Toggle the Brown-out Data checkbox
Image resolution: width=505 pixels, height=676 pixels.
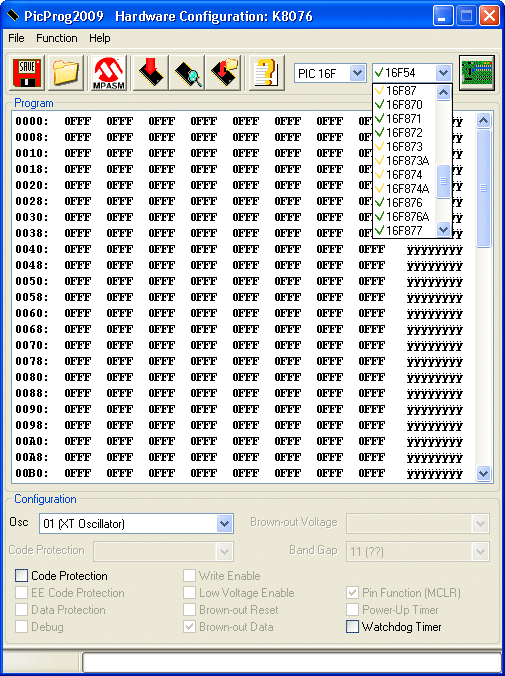[x=189, y=626]
